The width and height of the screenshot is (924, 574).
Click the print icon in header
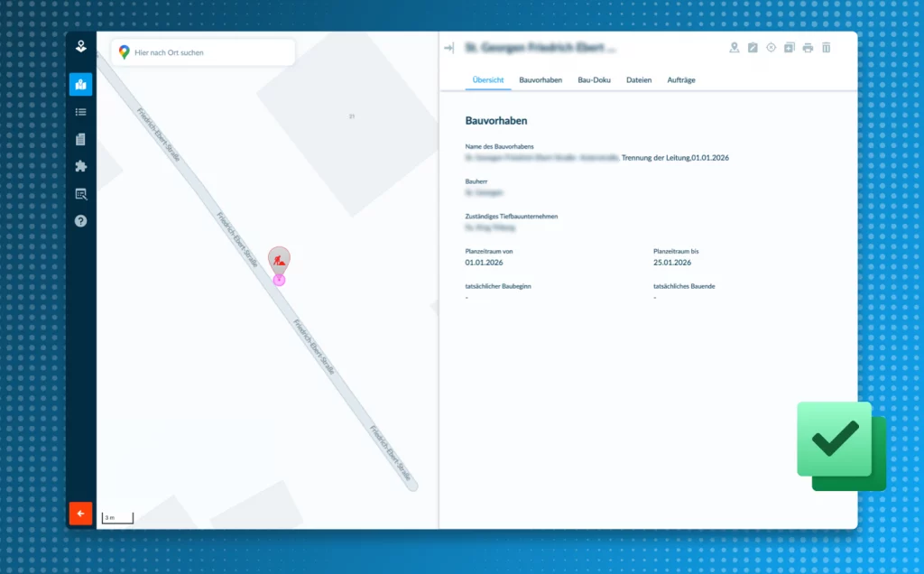click(808, 48)
